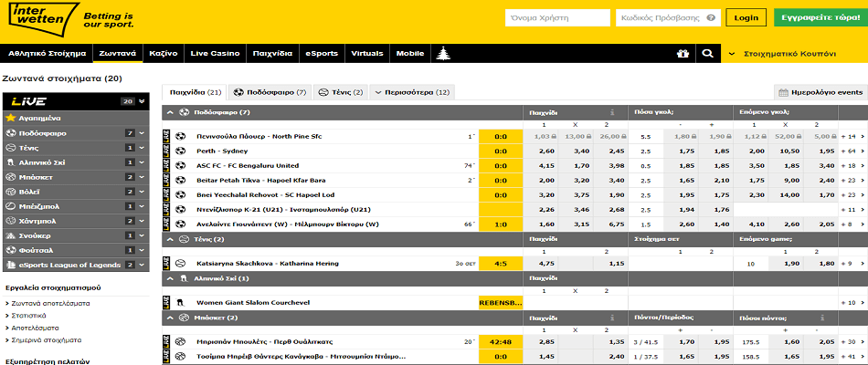868x365 pixels.
Task: Click info icon in football Παιχνίδι column header
Action: (x=612, y=111)
